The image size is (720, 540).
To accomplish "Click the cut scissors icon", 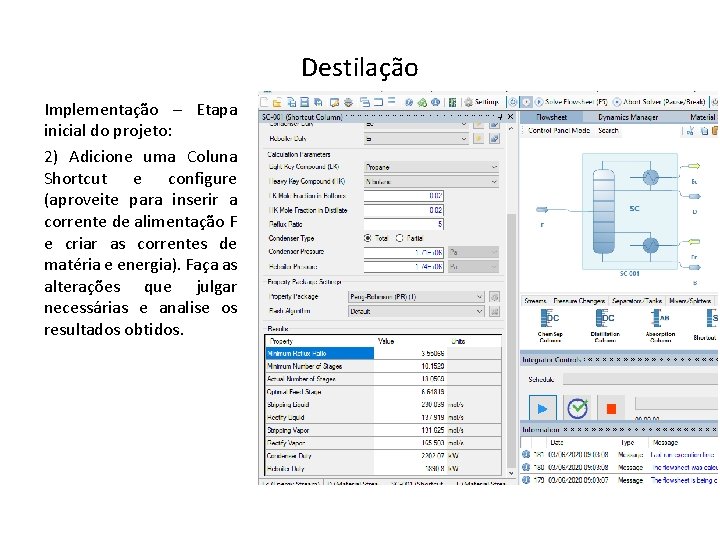I will [690, 131].
